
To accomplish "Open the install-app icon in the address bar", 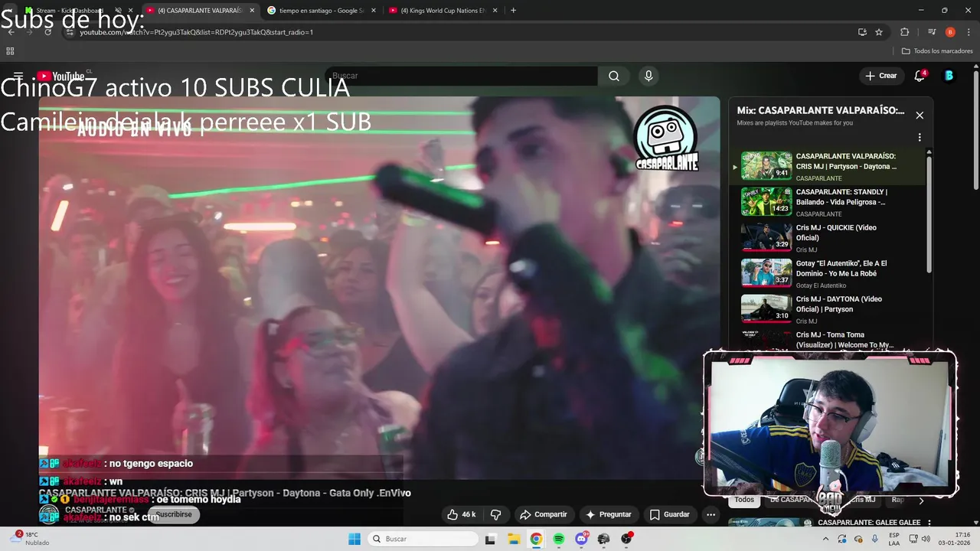I will coord(863,32).
